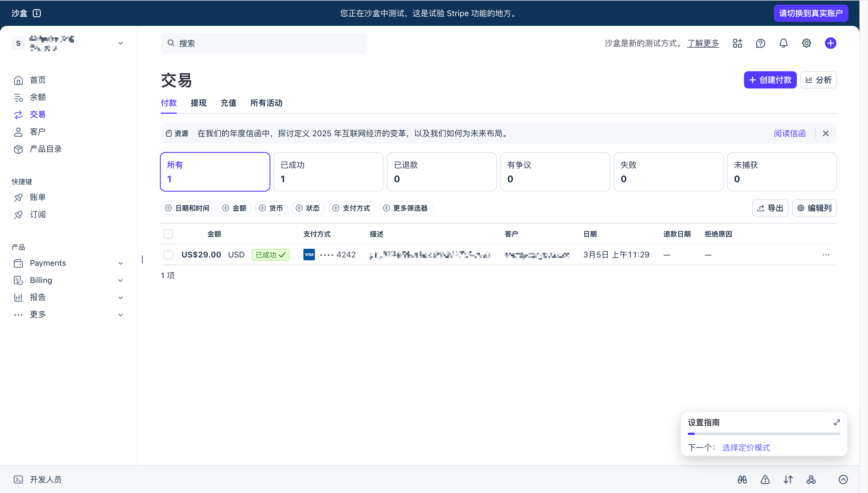Image resolution: width=868 pixels, height=493 pixels.
Task: Select the 已成功 status filter card
Action: coord(328,172)
